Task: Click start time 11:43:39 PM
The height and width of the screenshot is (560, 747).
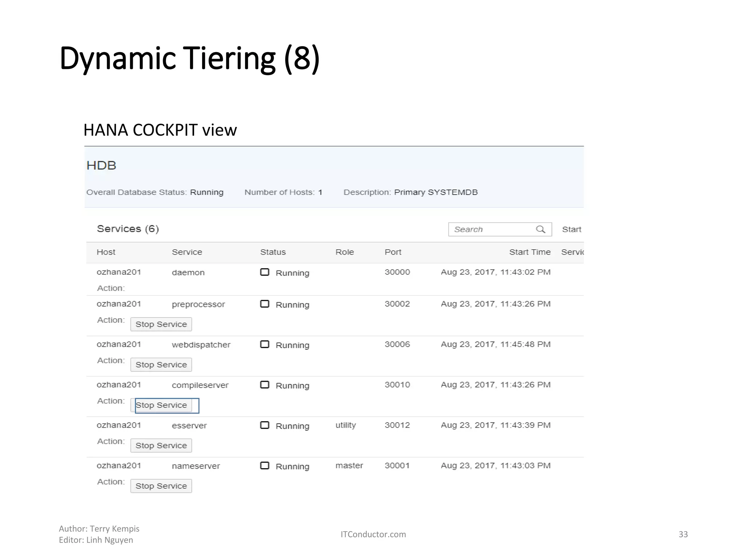Action: (496, 425)
